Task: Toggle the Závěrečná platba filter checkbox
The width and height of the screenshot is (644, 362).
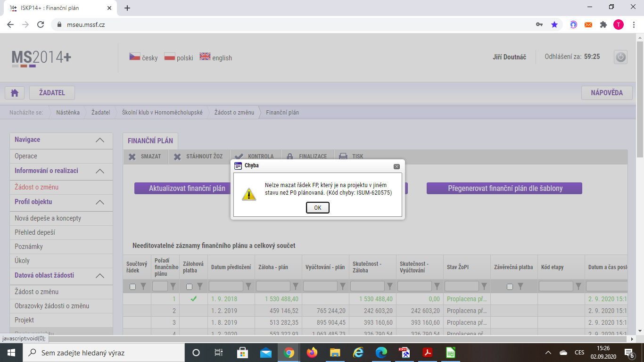Action: point(510,287)
